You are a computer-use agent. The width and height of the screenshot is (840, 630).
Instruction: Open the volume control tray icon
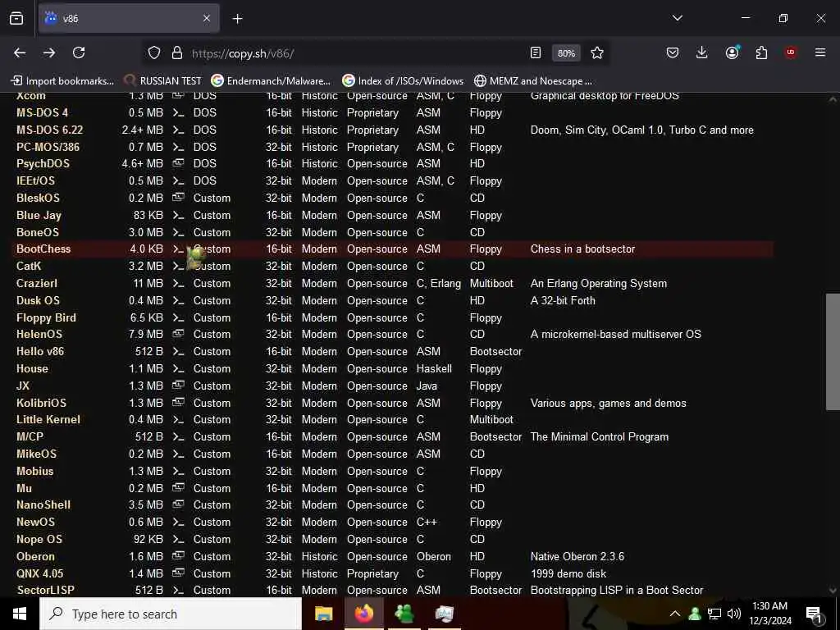734,614
